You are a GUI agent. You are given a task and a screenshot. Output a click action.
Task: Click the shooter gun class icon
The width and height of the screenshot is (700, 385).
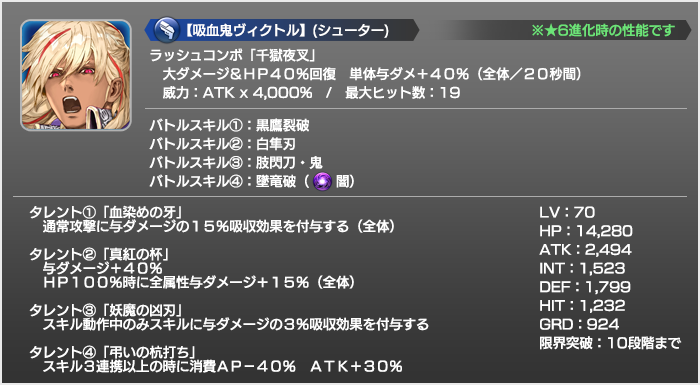coord(167,30)
